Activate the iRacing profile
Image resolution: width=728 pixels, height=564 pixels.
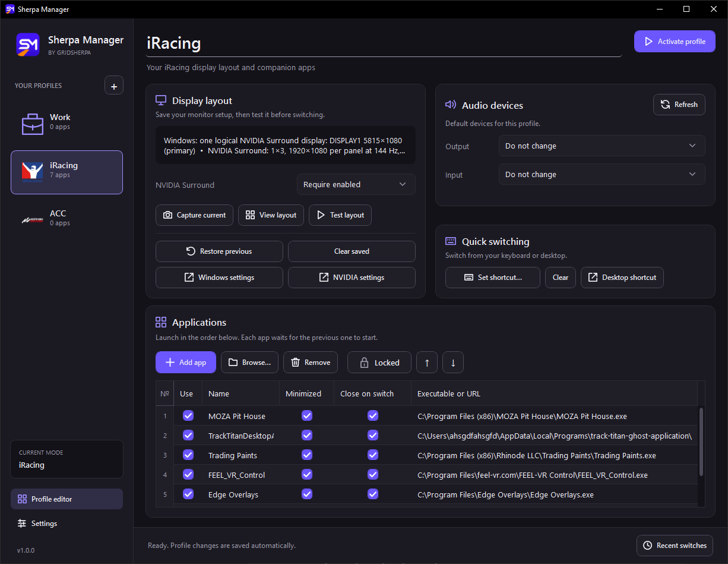click(675, 42)
